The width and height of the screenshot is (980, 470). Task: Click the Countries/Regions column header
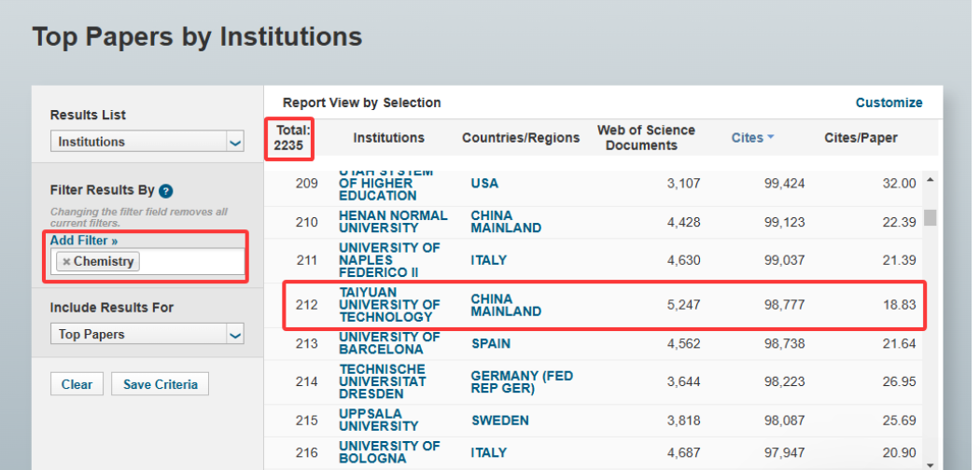[521, 138]
